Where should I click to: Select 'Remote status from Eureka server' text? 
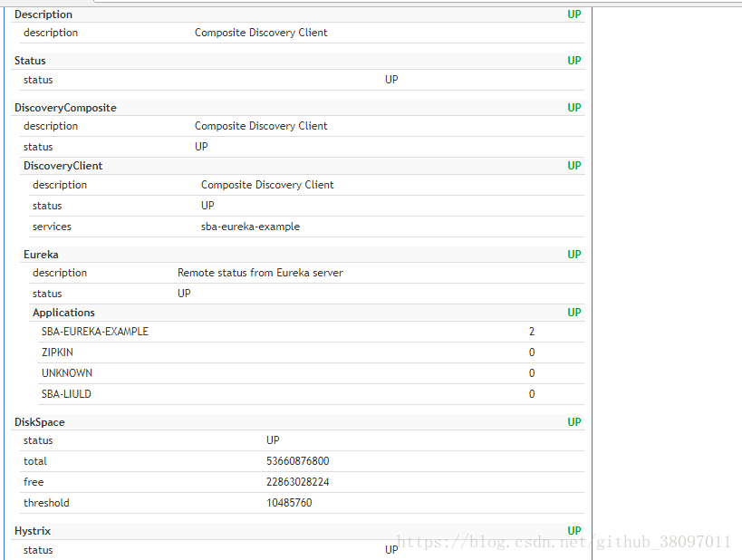point(260,273)
